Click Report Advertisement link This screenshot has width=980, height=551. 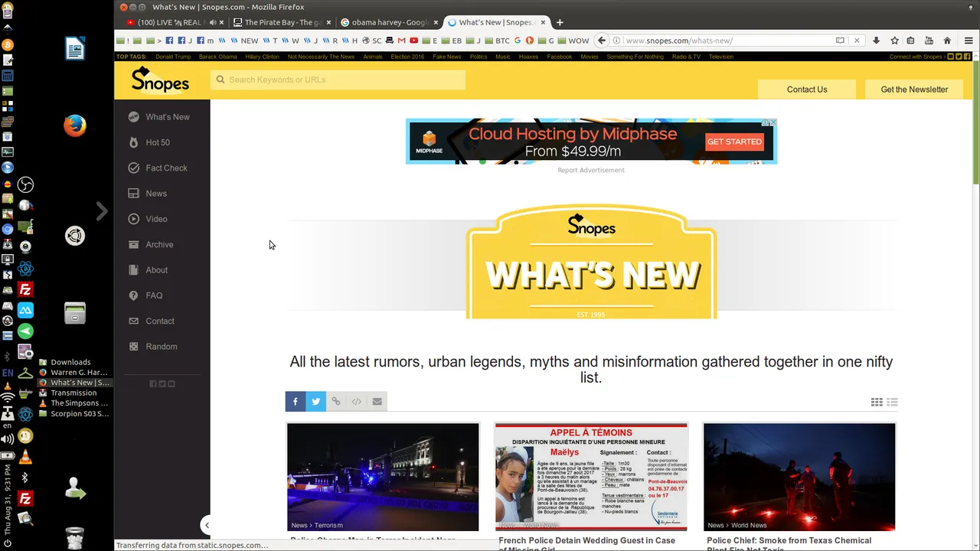[x=591, y=170]
